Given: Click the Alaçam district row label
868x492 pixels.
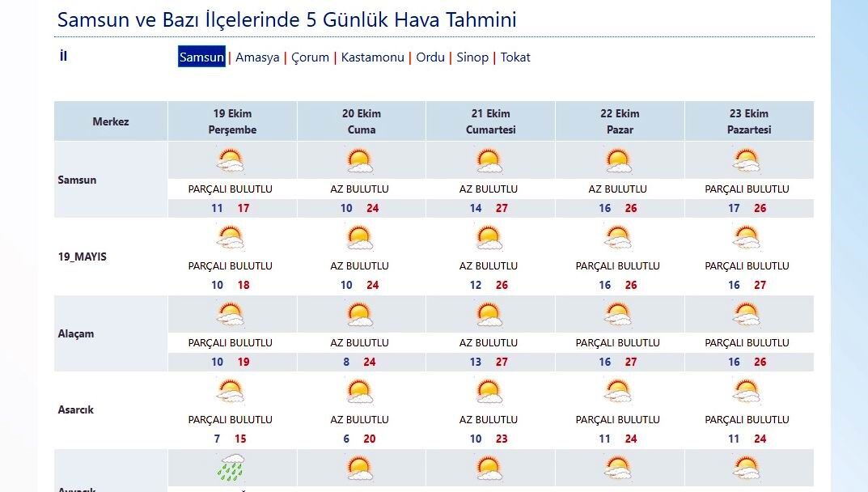Looking at the screenshot, I should point(76,333).
